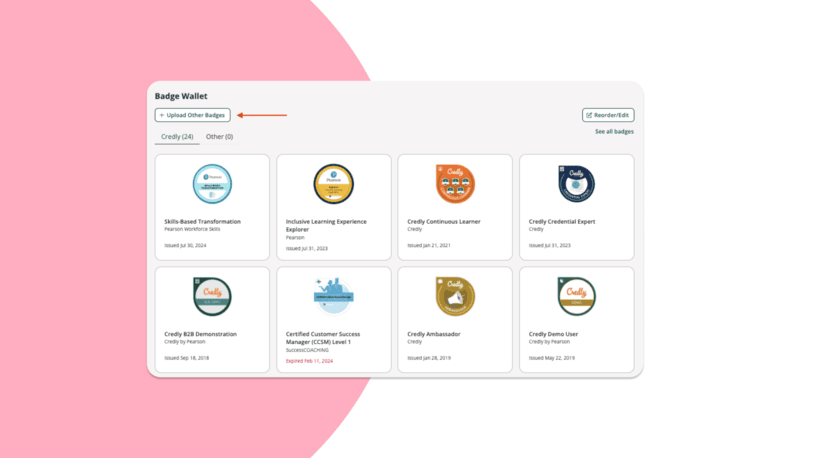
Task: Click the Upload Other Badges button
Action: (192, 115)
